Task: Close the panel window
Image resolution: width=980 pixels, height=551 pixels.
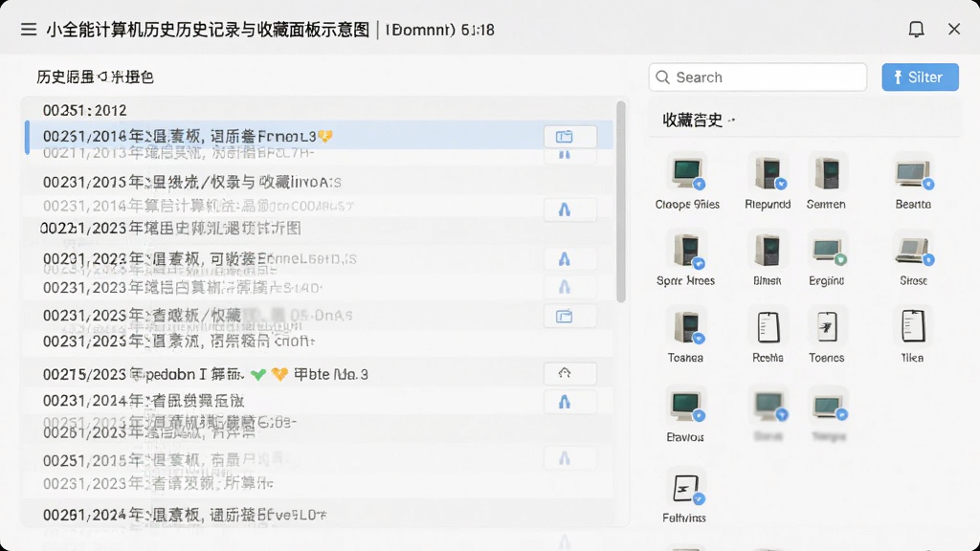Action: click(954, 30)
